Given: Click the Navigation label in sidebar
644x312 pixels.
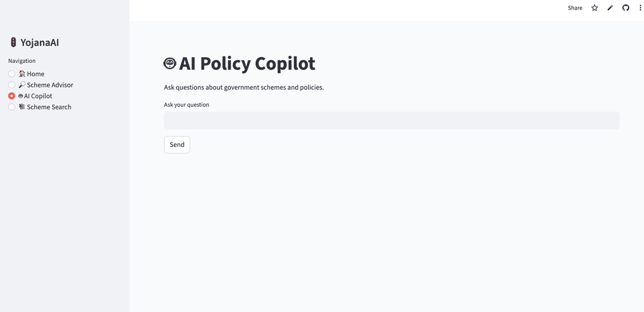Looking at the screenshot, I should [22, 61].
